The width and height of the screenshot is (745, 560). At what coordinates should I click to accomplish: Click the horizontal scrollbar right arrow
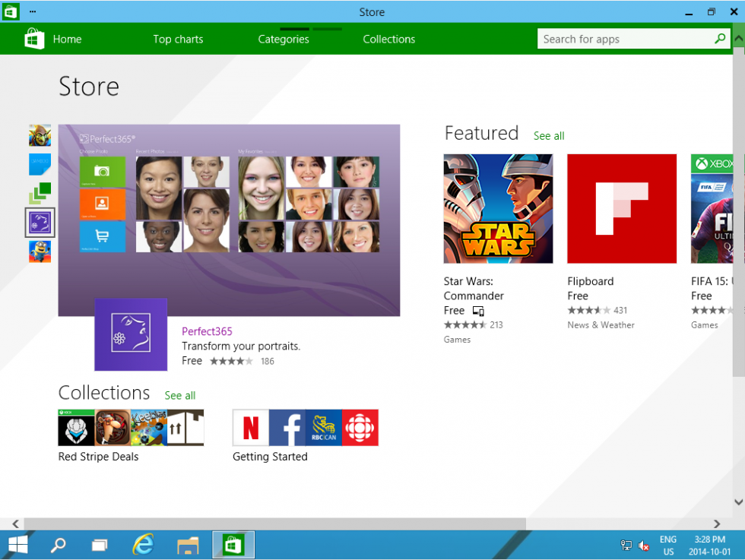point(716,524)
